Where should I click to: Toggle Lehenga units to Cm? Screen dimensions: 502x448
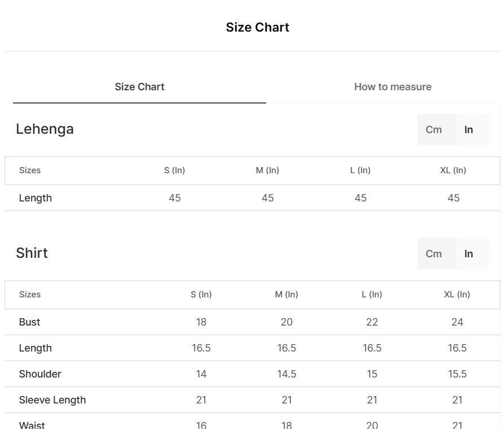point(434,130)
